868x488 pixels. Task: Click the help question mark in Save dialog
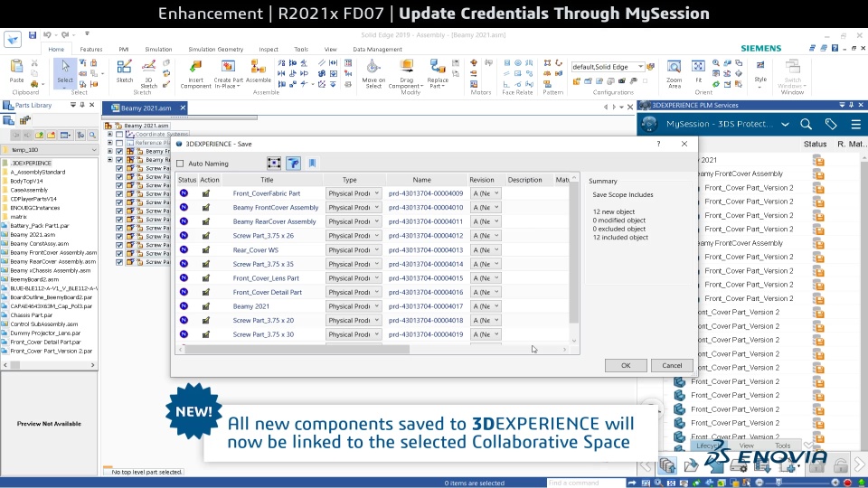[x=658, y=144]
